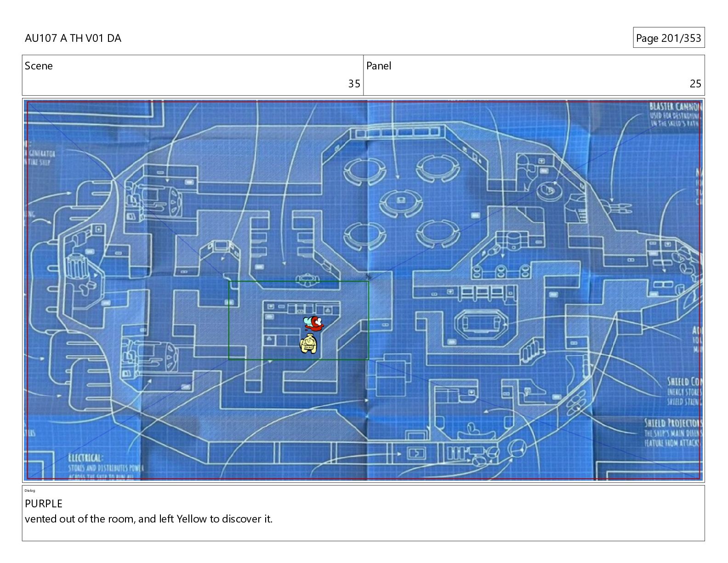Click the 'SHIELD PROJECTORS' label on the blueprint
The image size is (728, 563).
point(673,423)
